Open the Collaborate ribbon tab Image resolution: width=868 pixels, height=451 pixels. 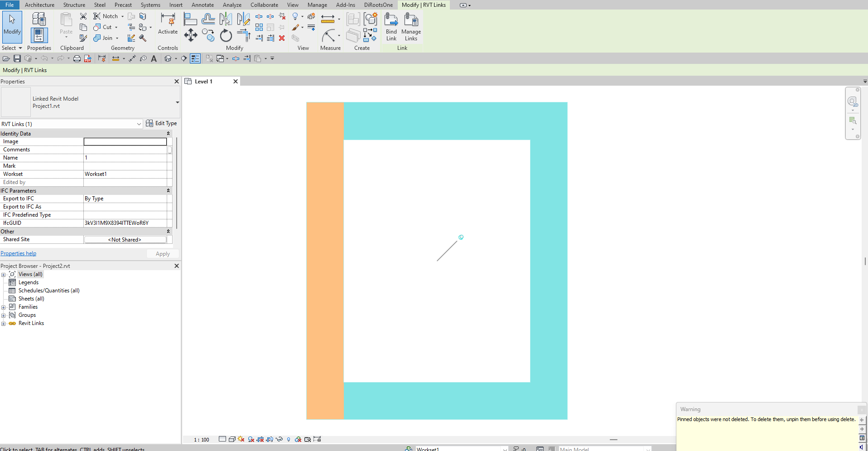coord(264,5)
